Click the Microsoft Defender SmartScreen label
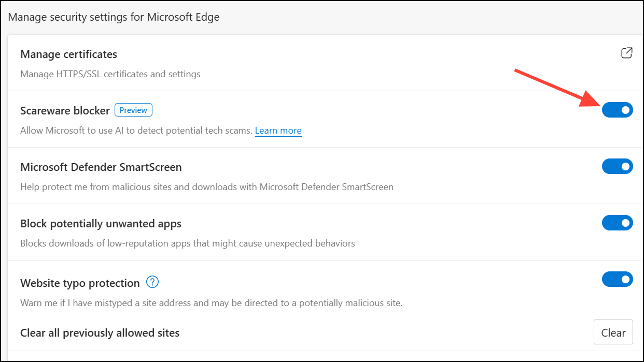This screenshot has height=362, width=644. 101,167
